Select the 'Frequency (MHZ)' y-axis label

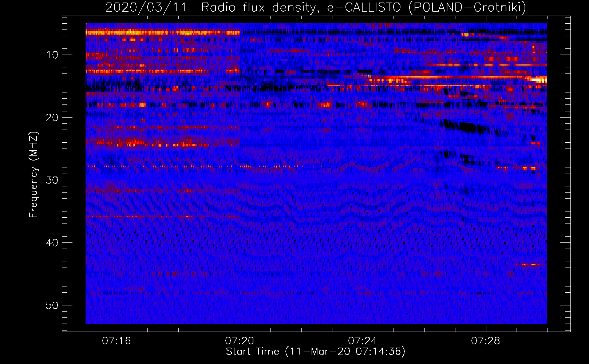tap(33, 174)
